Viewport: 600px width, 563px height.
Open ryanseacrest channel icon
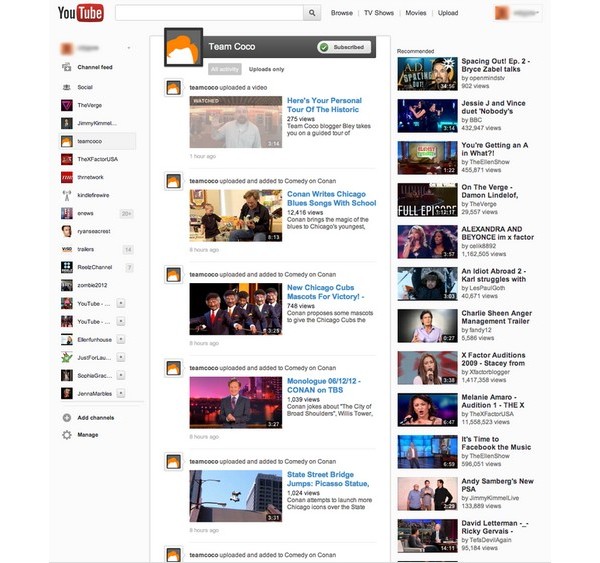click(67, 231)
